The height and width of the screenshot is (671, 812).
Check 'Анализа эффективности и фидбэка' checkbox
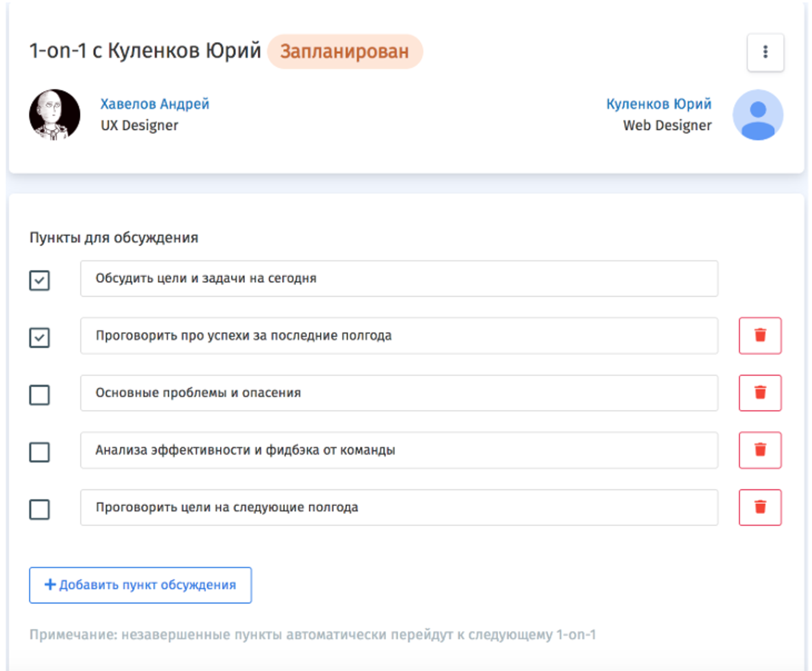click(39, 452)
